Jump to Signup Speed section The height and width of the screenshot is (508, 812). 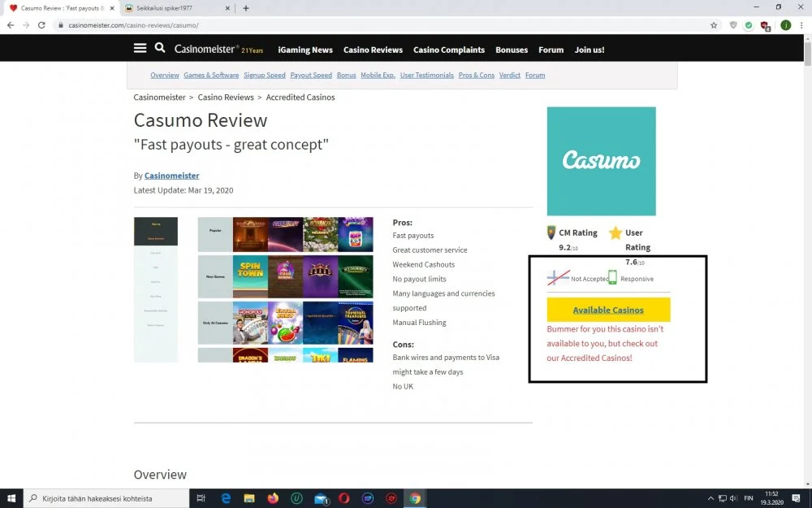265,75
